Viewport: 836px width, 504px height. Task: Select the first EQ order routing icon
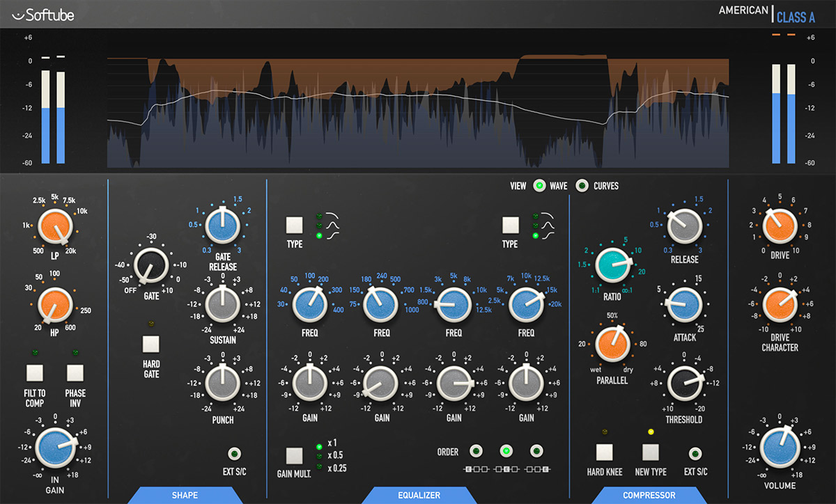point(476,451)
